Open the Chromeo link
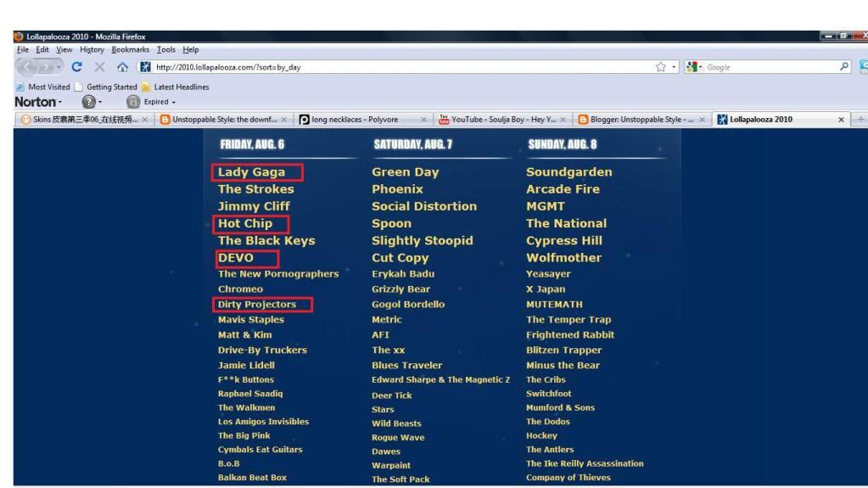The image size is (868, 488). [x=240, y=289]
